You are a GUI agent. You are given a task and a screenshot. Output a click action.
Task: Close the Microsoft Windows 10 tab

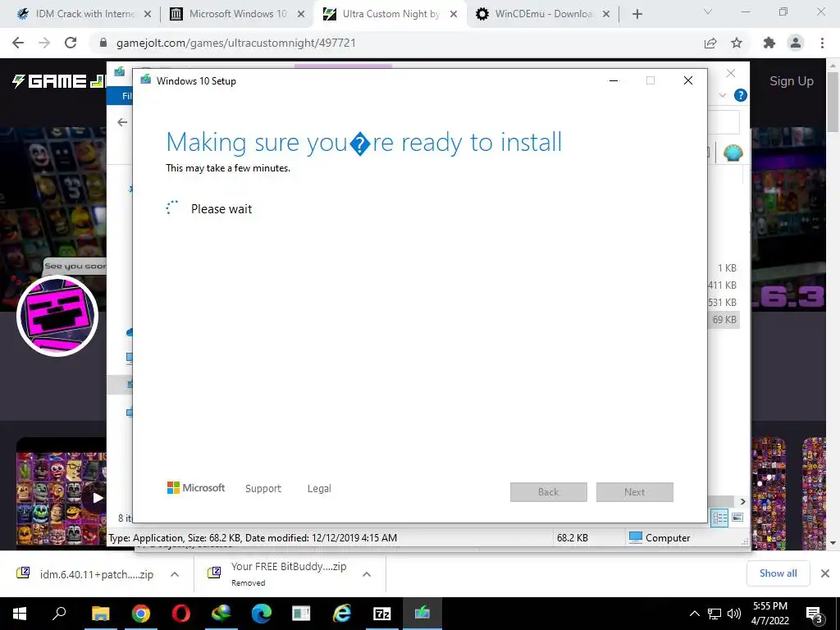tap(301, 15)
